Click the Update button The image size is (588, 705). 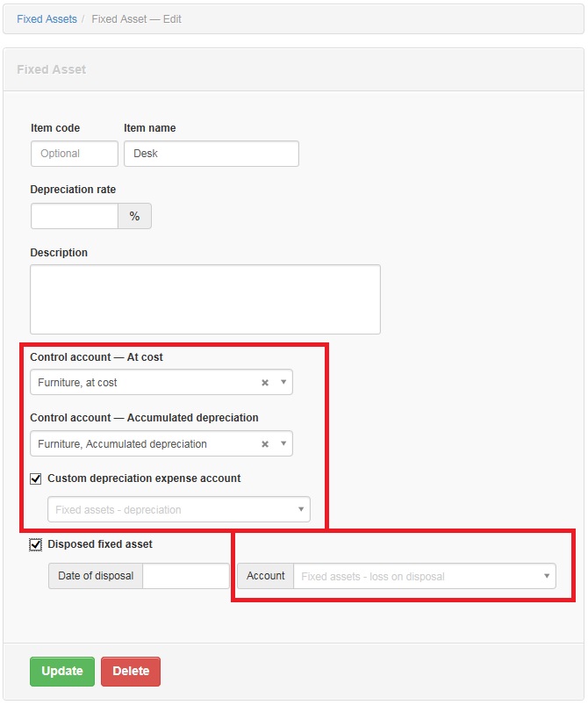pyautogui.click(x=62, y=672)
